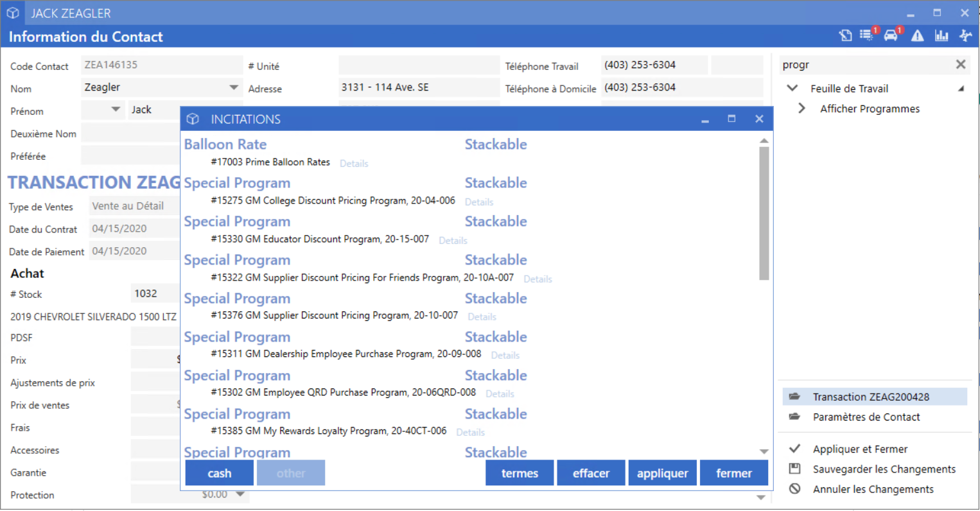980x511 pixels.
Task: Click the # Stock field 1032
Action: point(156,293)
